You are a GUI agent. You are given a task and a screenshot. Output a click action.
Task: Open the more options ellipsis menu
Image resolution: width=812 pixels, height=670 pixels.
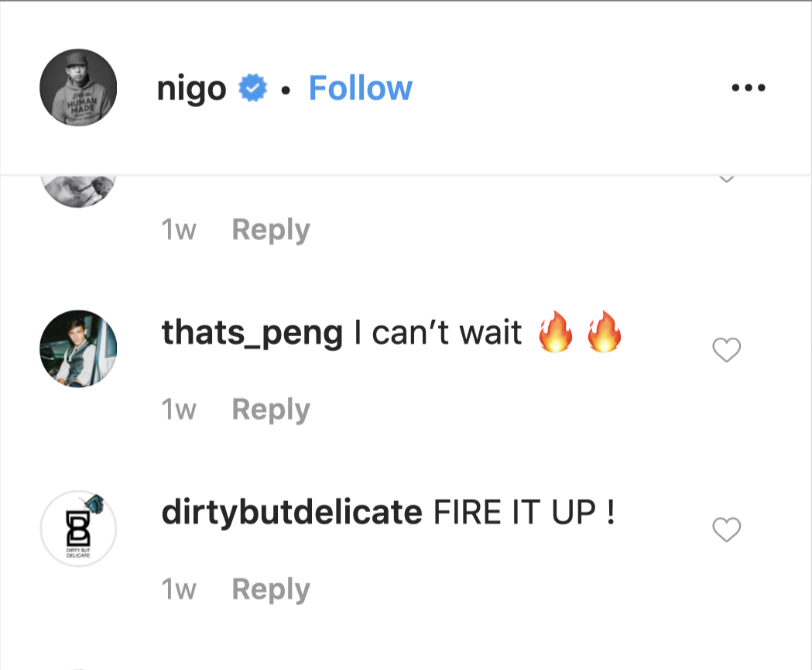748,88
